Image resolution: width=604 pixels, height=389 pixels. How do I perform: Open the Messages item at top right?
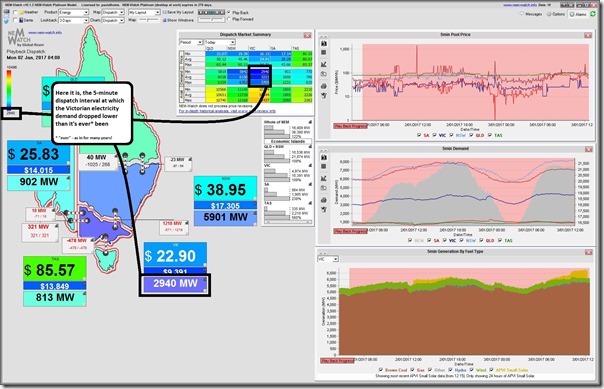[x=531, y=14]
